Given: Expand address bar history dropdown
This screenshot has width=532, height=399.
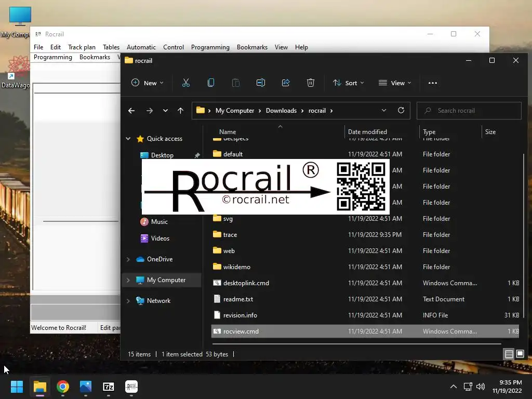Looking at the screenshot, I should [384, 110].
